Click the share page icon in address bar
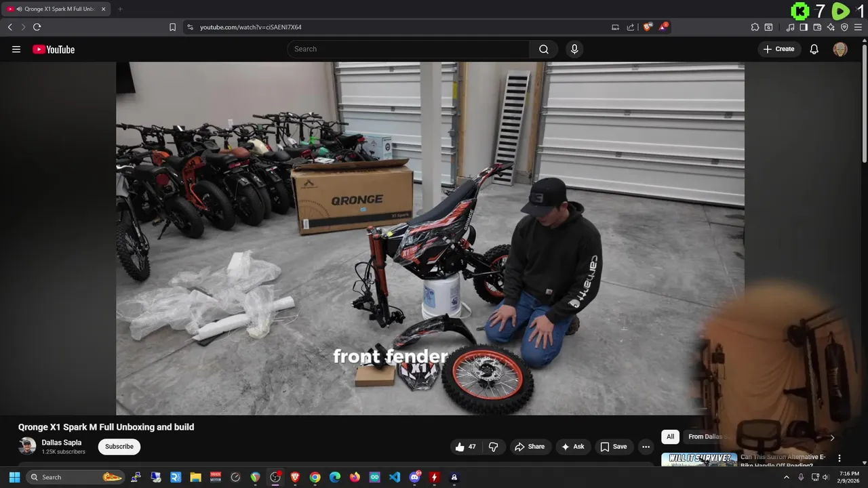The width and height of the screenshot is (868, 488). (x=631, y=27)
